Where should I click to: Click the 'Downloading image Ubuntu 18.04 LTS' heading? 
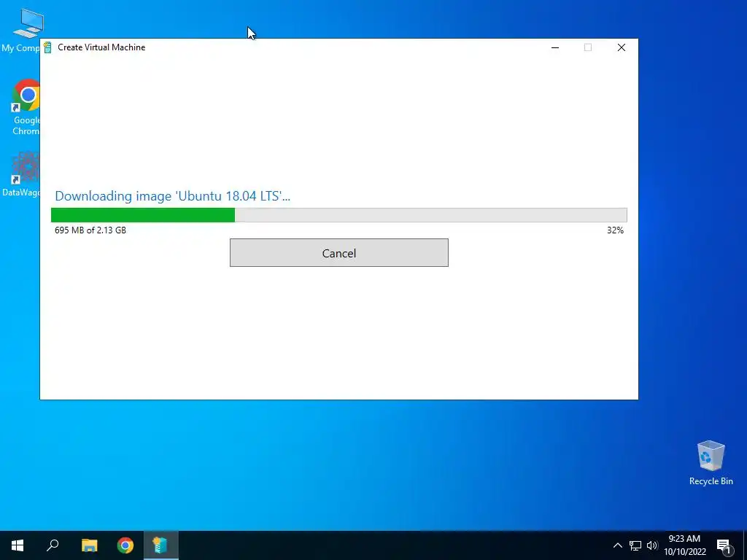click(x=172, y=196)
